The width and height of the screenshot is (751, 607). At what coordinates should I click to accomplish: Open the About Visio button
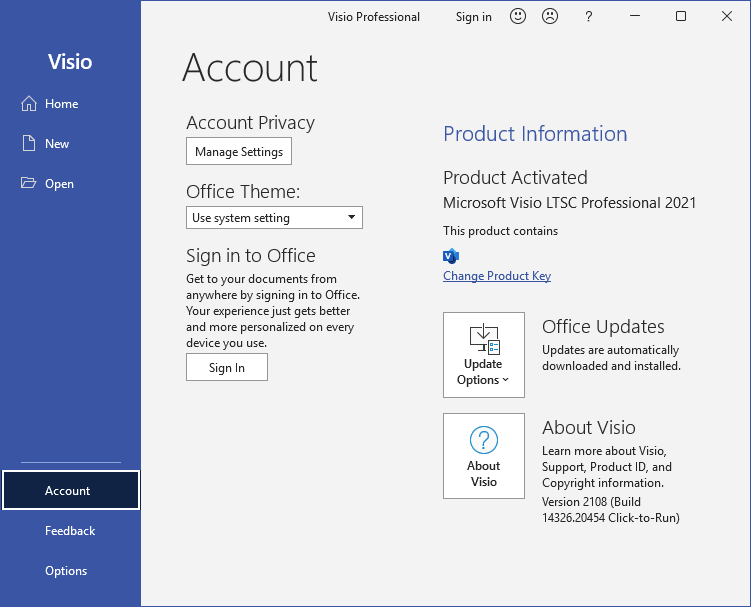pos(484,456)
